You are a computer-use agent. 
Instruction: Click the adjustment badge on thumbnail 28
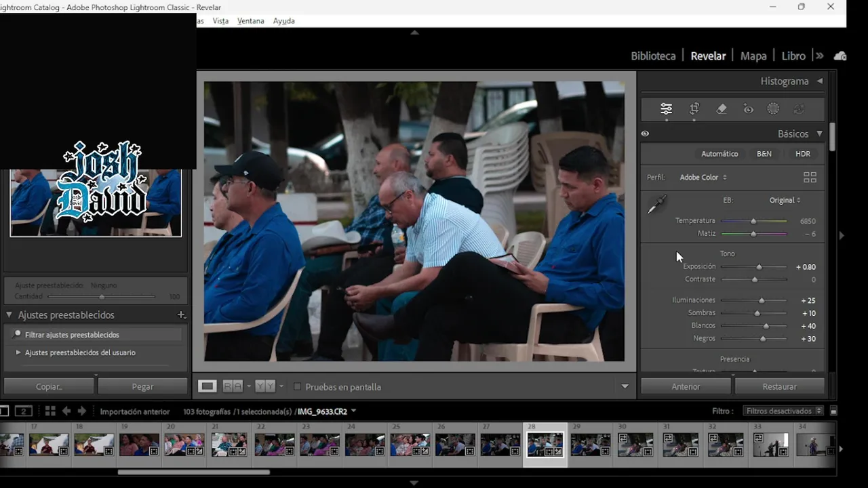pos(558,451)
